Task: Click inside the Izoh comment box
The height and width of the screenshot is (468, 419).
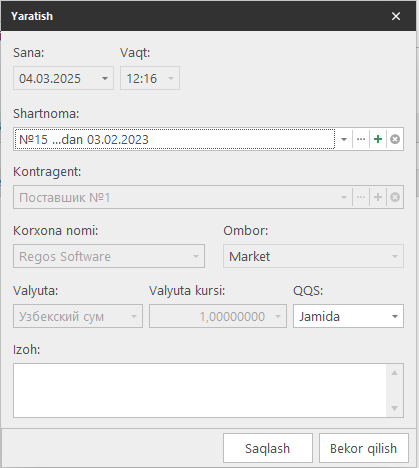Action: 200,390
